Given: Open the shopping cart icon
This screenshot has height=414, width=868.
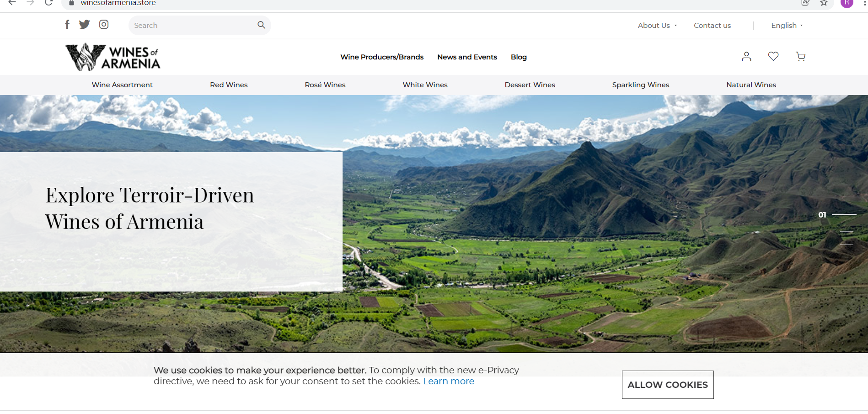Looking at the screenshot, I should pos(801,57).
